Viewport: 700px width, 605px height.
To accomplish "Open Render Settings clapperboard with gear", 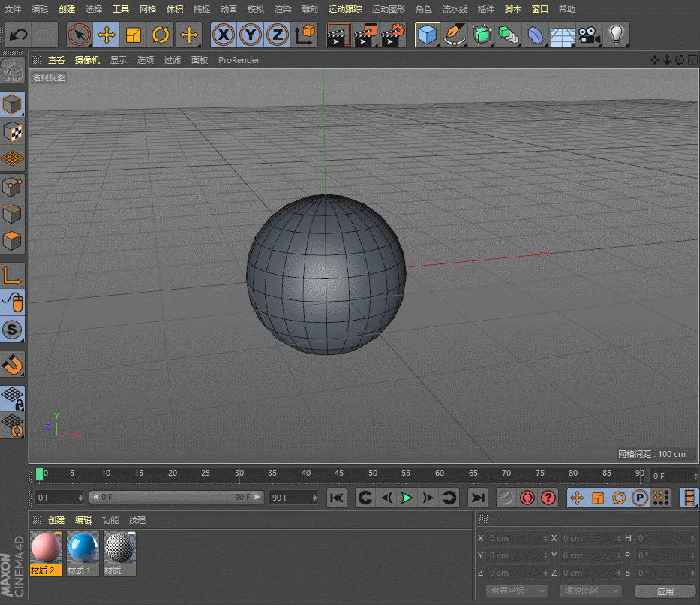I will coord(394,35).
